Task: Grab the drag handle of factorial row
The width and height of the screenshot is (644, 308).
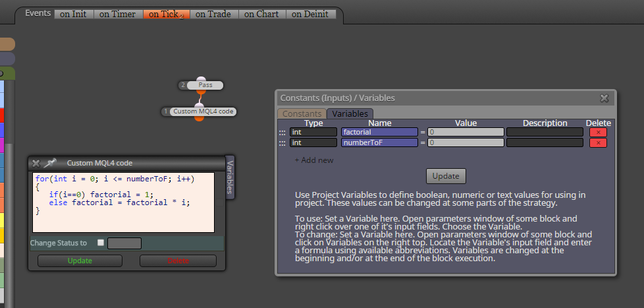Action: (282, 133)
